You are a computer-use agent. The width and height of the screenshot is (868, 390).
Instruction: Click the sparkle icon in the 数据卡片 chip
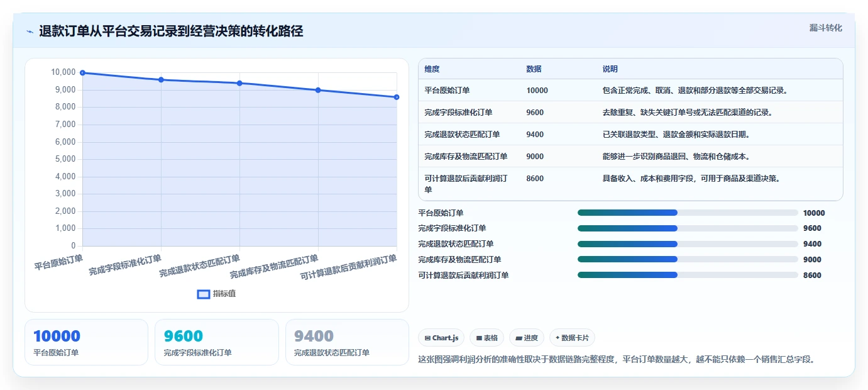[558, 338]
